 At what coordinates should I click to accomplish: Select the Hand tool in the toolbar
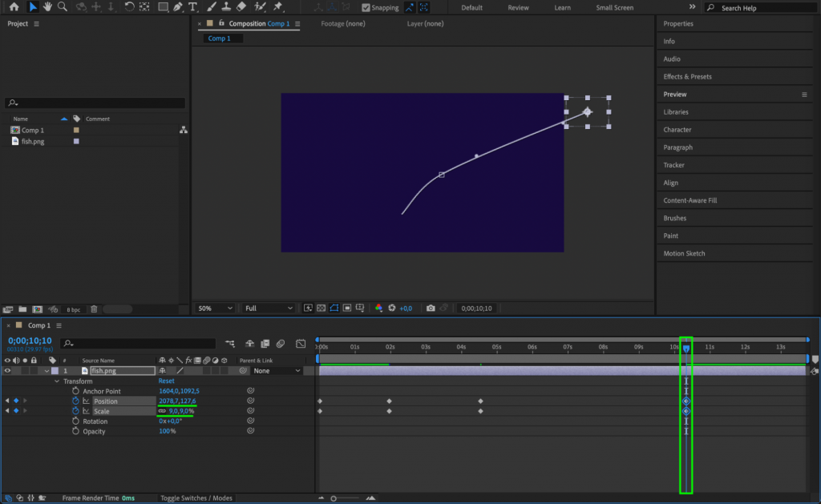tap(47, 6)
